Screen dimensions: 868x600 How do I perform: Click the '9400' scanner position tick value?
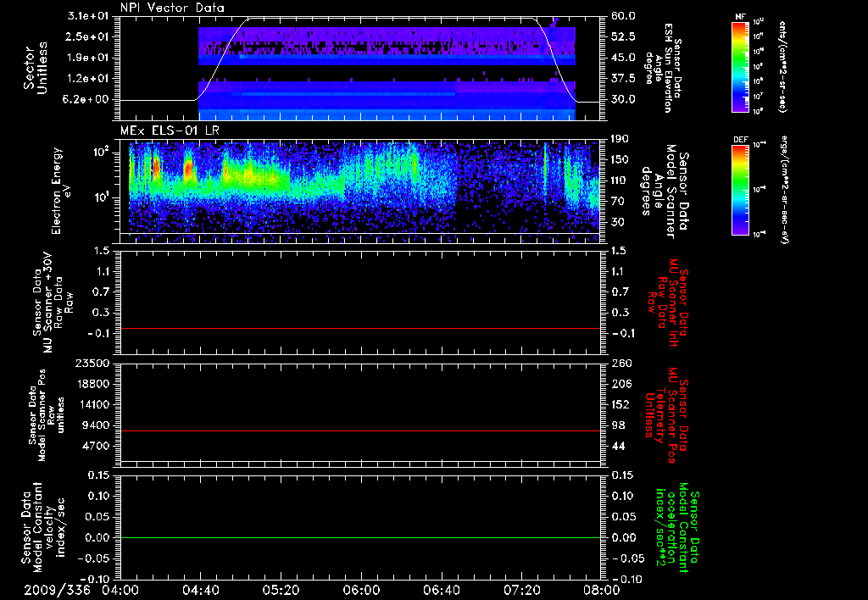click(x=95, y=425)
